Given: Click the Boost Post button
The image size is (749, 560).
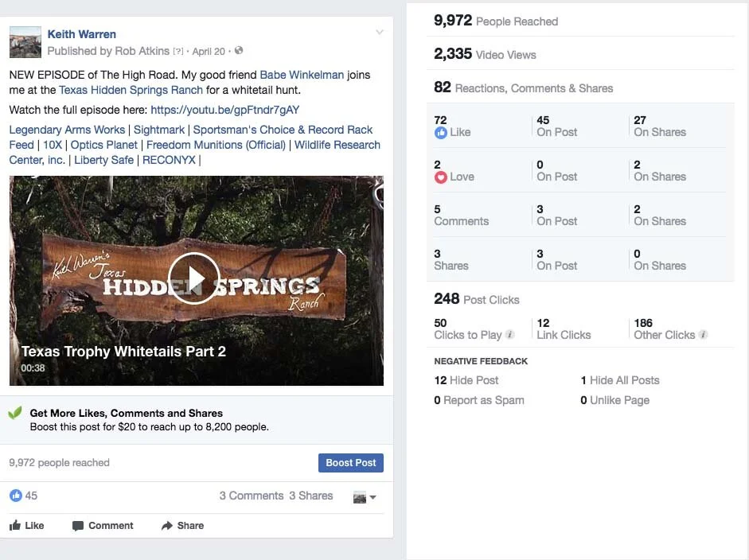Looking at the screenshot, I should (350, 463).
